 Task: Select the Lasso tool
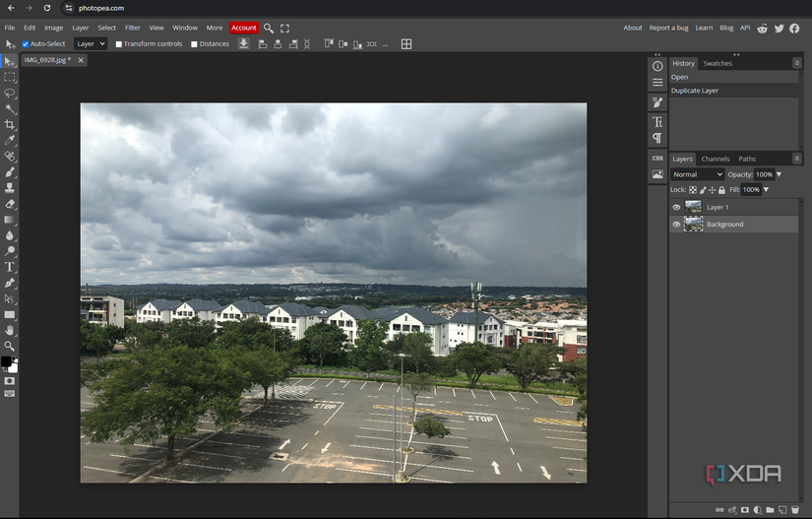(x=9, y=94)
